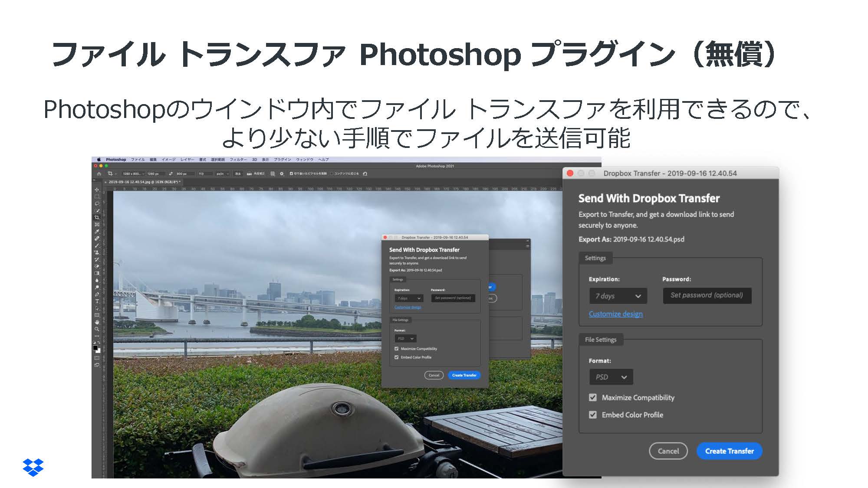
Task: Select the Zoom tool
Action: 97,329
